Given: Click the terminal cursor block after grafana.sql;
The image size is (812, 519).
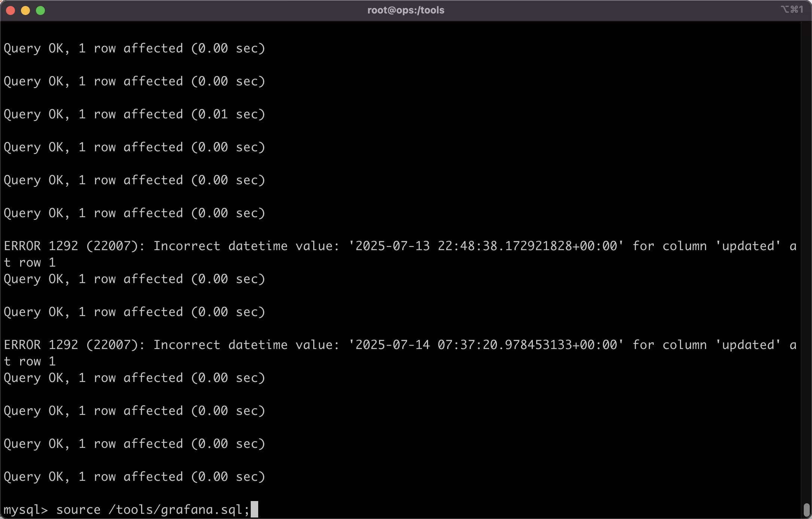Looking at the screenshot, I should 254,509.
